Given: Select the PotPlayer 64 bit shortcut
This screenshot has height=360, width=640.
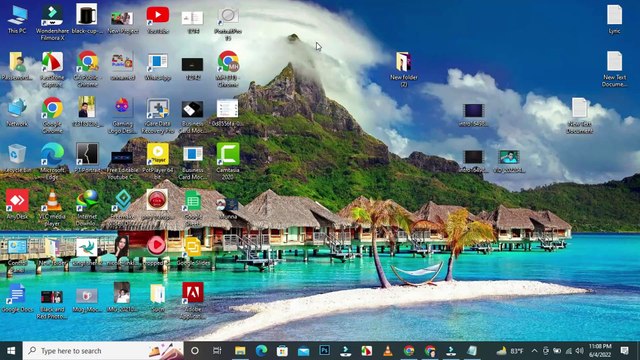Looking at the screenshot, I should pyautogui.click(x=158, y=162).
